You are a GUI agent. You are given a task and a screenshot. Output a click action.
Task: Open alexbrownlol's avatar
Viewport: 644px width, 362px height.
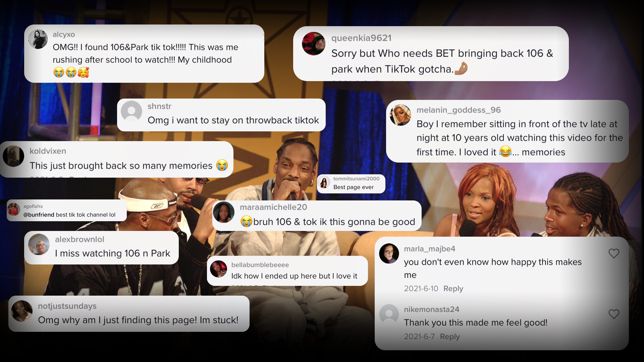coord(39,244)
